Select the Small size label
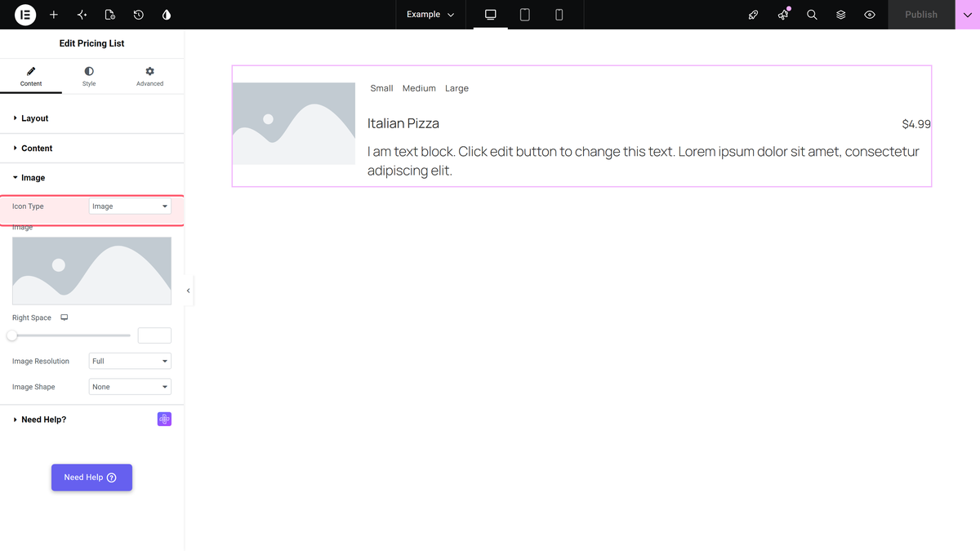The width and height of the screenshot is (980, 551). (381, 88)
